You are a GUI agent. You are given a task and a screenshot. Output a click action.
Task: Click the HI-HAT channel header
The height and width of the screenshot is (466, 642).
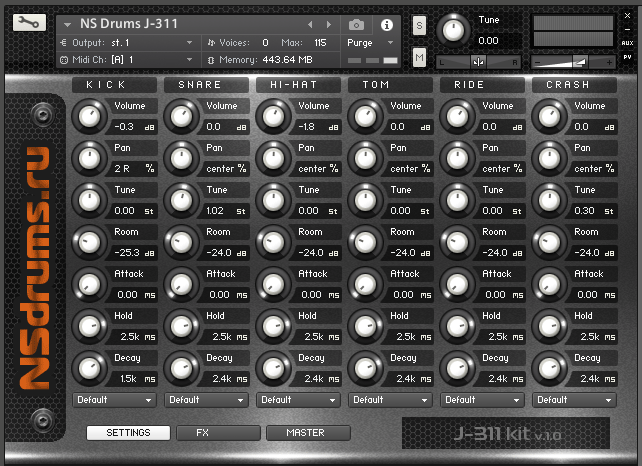pos(299,85)
